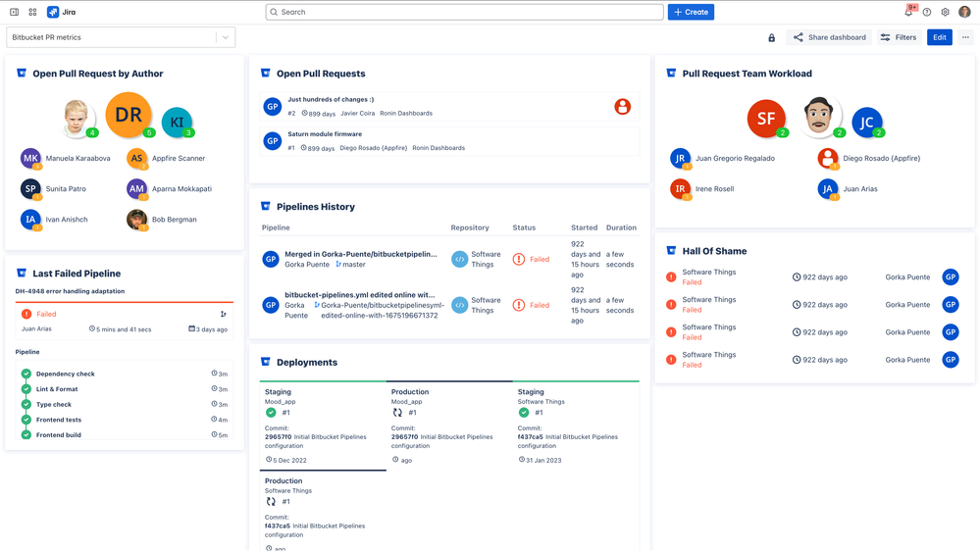Click the Repository column header
This screenshot has width=980, height=551.
click(469, 227)
